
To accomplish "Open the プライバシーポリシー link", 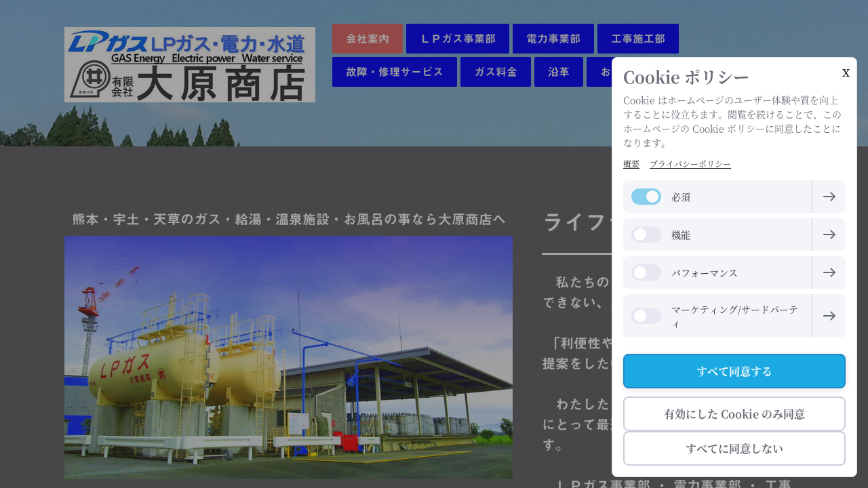I will (690, 164).
